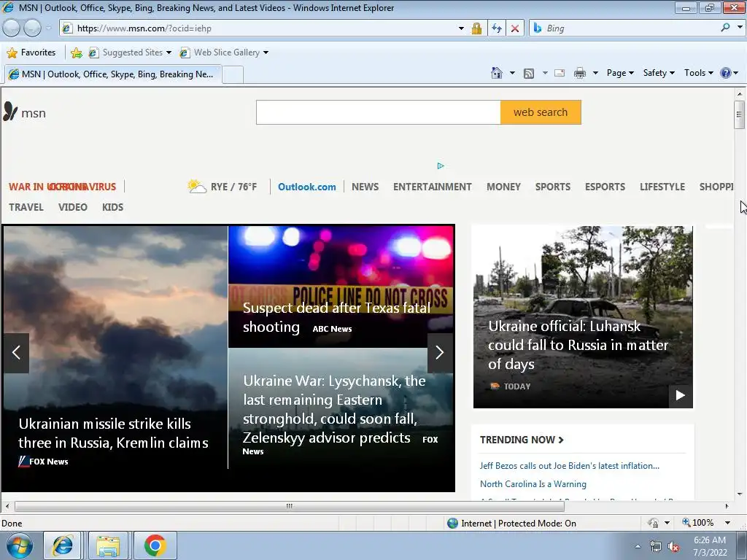Open Windows Explorer folder in taskbar
The height and width of the screenshot is (560, 747).
coord(108,545)
